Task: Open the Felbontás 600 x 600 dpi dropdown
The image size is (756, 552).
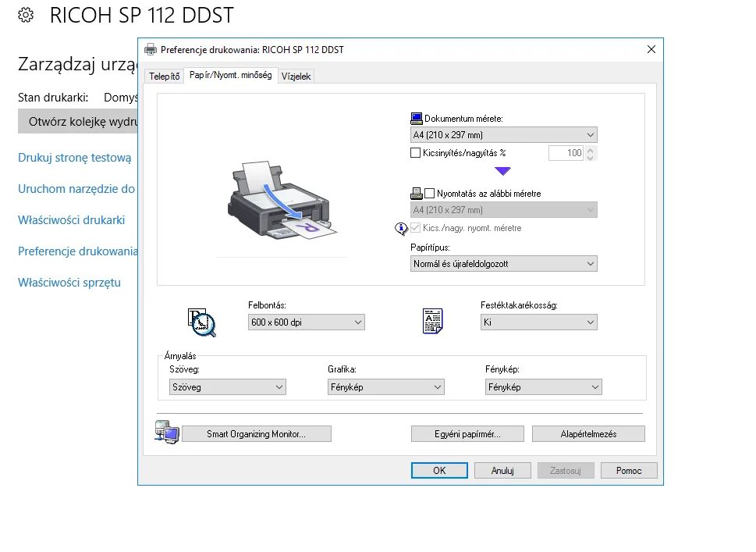Action: (306, 322)
